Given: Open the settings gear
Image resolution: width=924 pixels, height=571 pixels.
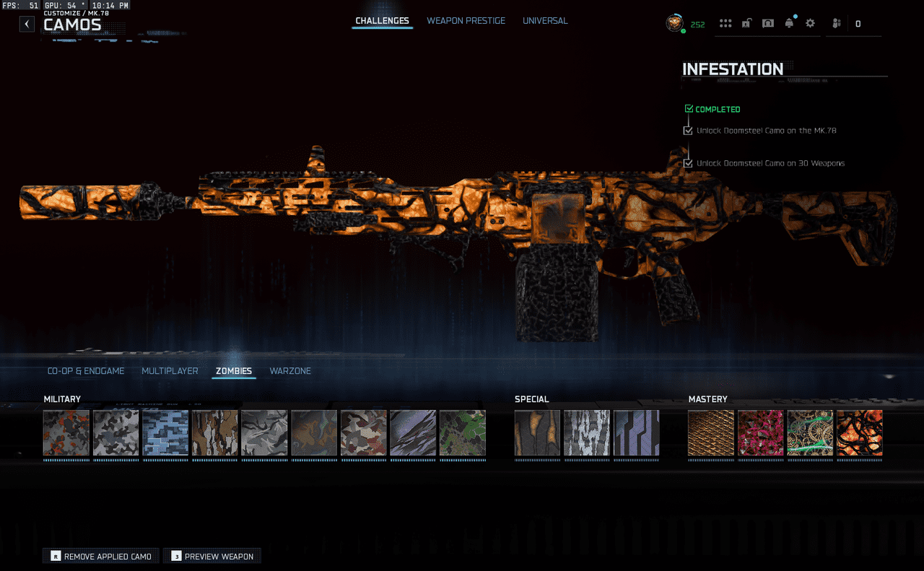Looking at the screenshot, I should click(810, 24).
